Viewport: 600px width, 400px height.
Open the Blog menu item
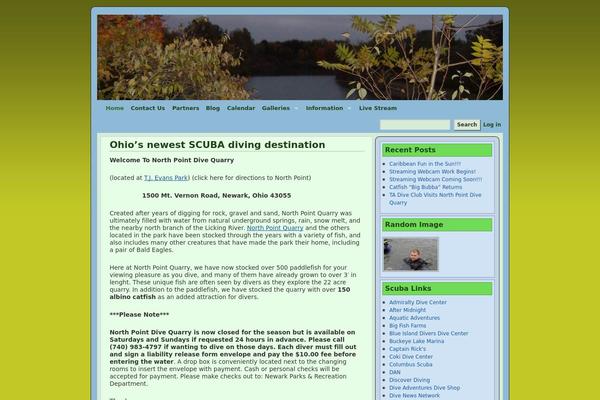(x=213, y=108)
